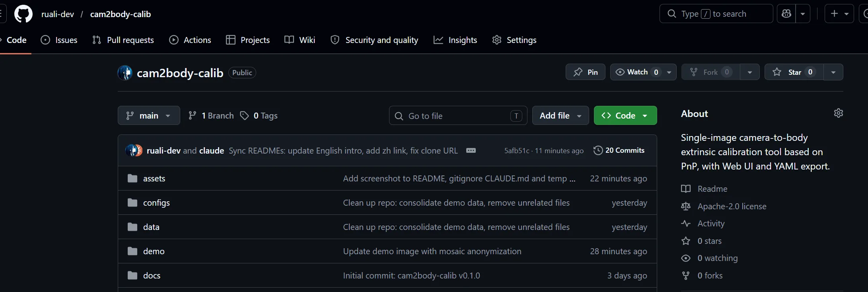Focus the Type / to search box
This screenshot has width=868, height=292.
(716, 14)
